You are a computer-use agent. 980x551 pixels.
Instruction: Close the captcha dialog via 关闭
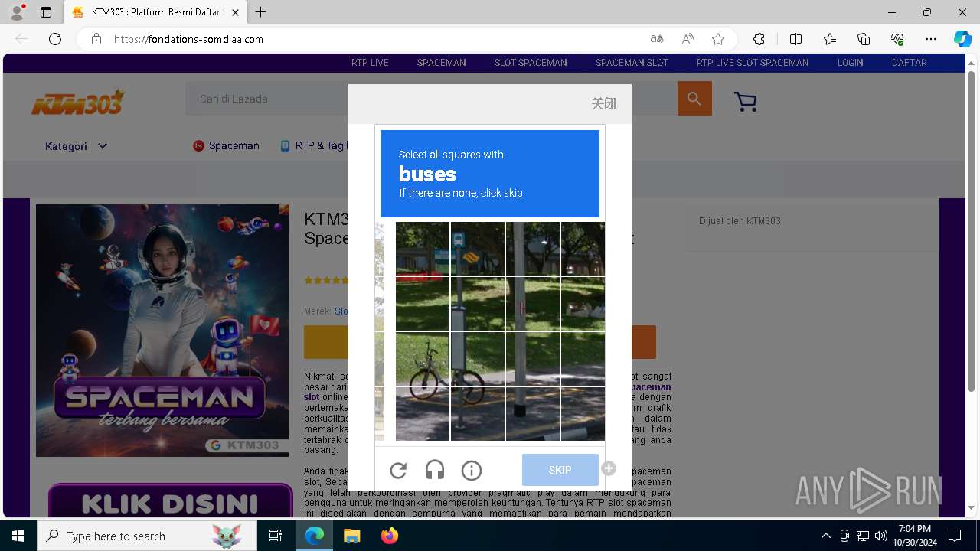coord(604,103)
